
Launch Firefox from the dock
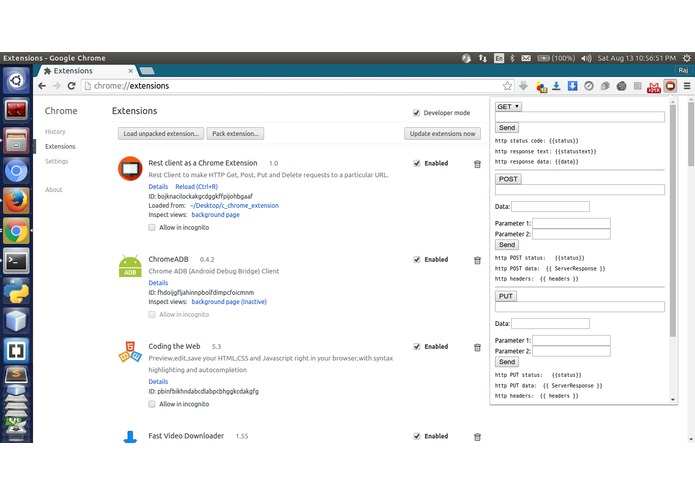[x=16, y=201]
